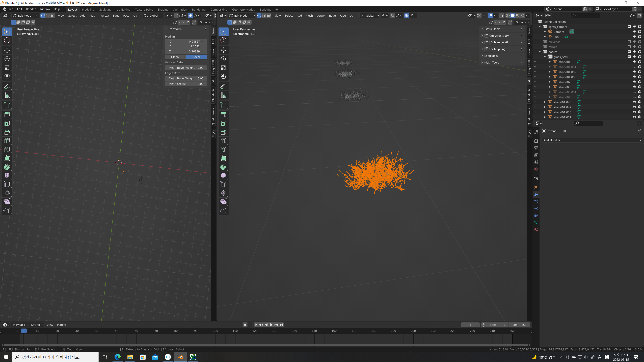Select the Spin tool in left toolbar
Viewport: 644px width, 362px height.
point(7,167)
